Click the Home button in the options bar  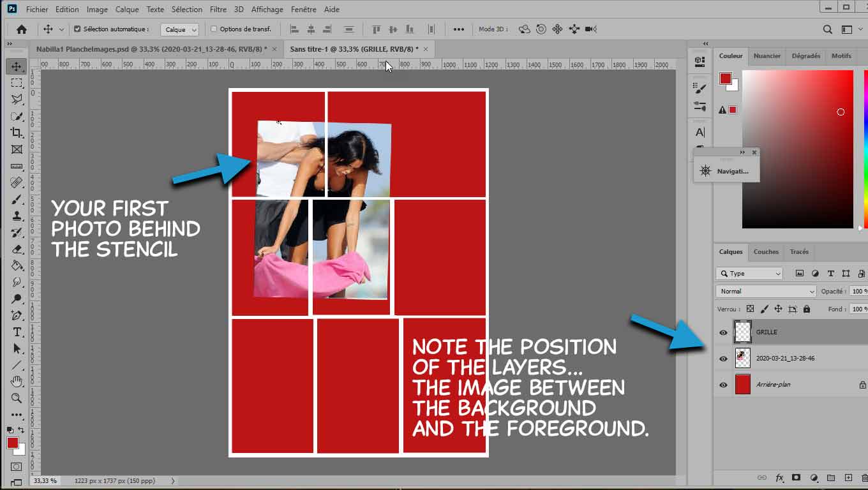(21, 29)
